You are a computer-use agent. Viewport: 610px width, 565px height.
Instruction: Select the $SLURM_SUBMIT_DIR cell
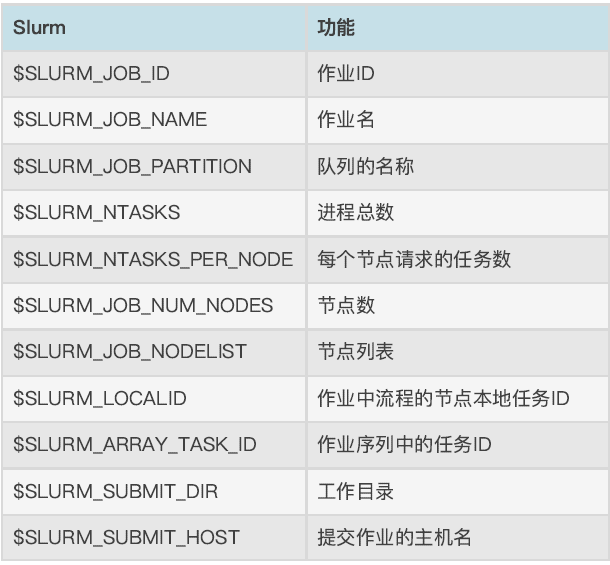(154, 491)
